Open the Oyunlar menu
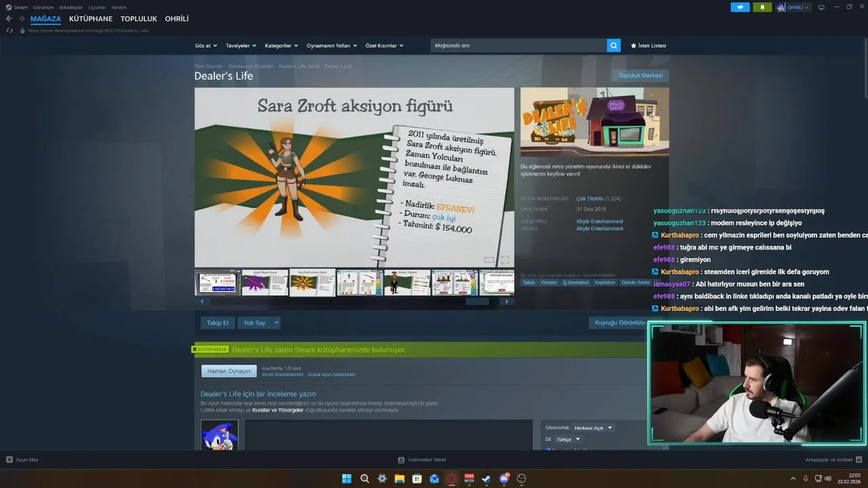 point(97,7)
